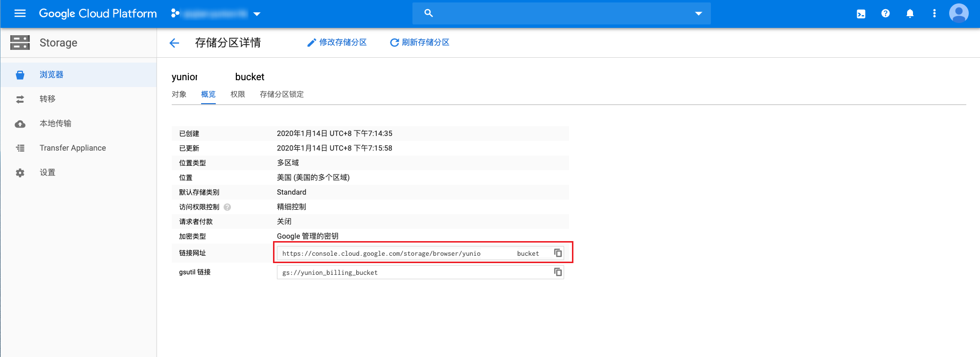This screenshot has width=980, height=357.
Task: Click the user account avatar
Action: tap(958, 13)
